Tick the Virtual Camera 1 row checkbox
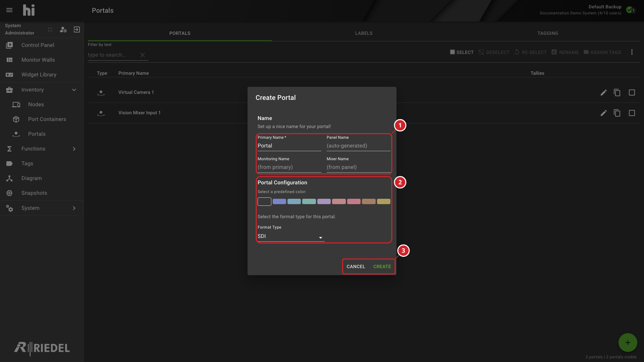Screen dimensions: 644x362 632,93
